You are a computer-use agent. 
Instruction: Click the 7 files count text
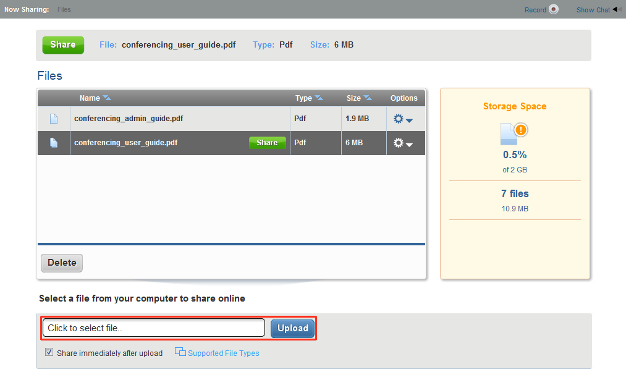[x=515, y=194]
